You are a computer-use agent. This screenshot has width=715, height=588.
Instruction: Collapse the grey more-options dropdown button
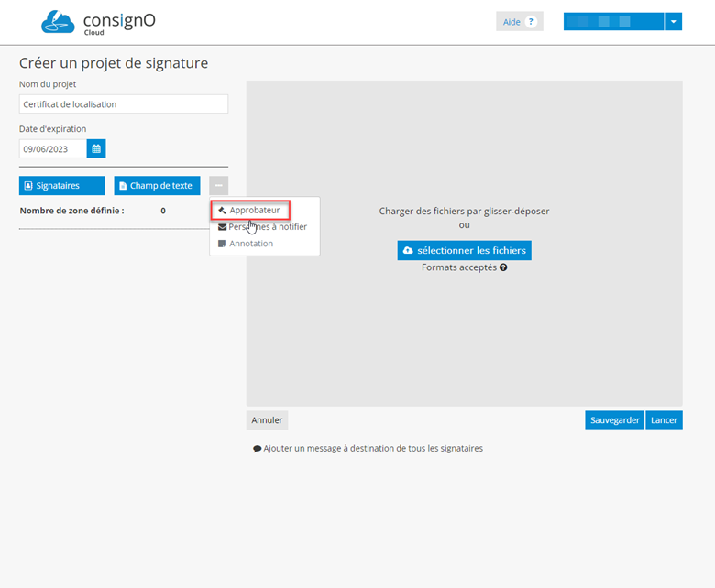pos(218,186)
